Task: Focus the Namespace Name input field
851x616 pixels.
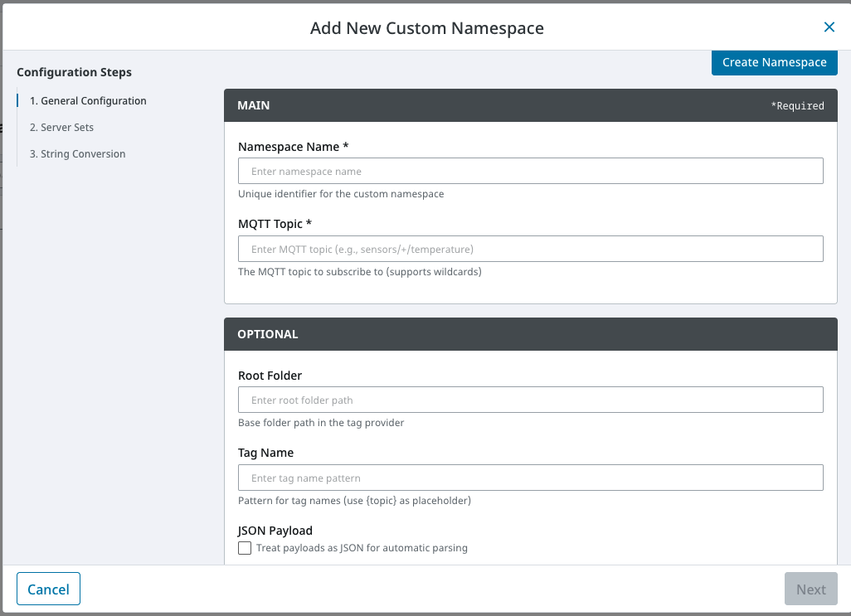Action: coord(530,171)
